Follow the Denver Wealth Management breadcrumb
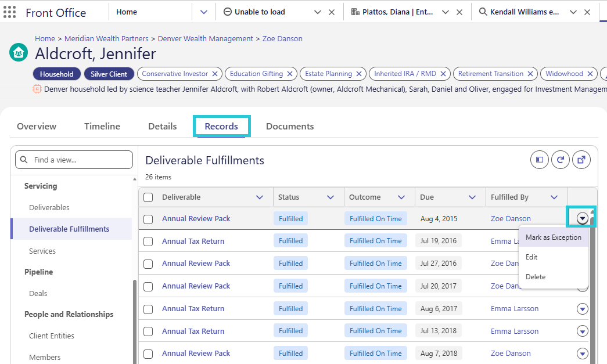The image size is (607, 364). 205,39
